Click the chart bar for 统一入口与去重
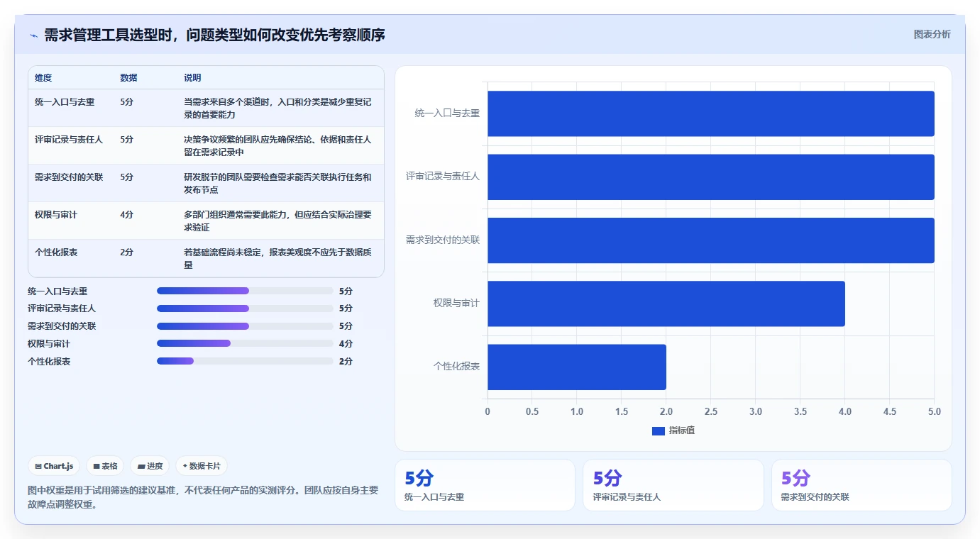This screenshot has width=980, height=539. [x=710, y=113]
